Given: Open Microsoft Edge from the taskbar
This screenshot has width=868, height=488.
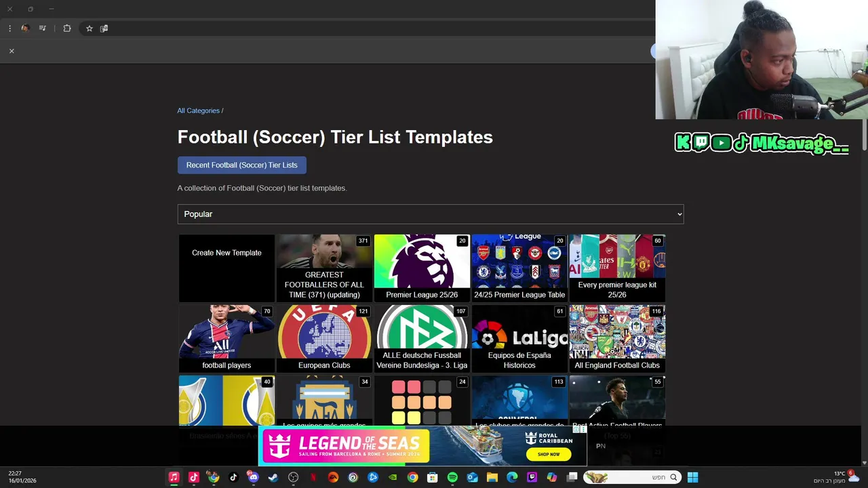Looking at the screenshot, I should pyautogui.click(x=512, y=477).
